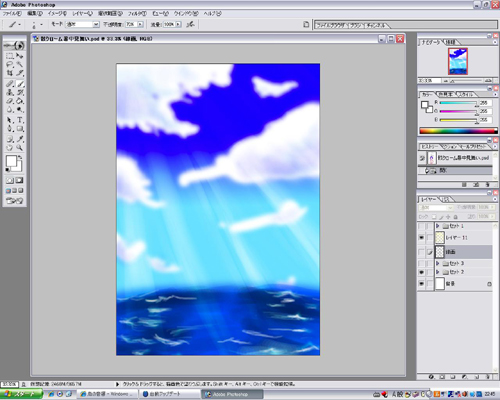Click the default colors icon in toolbox

coord(8,170)
